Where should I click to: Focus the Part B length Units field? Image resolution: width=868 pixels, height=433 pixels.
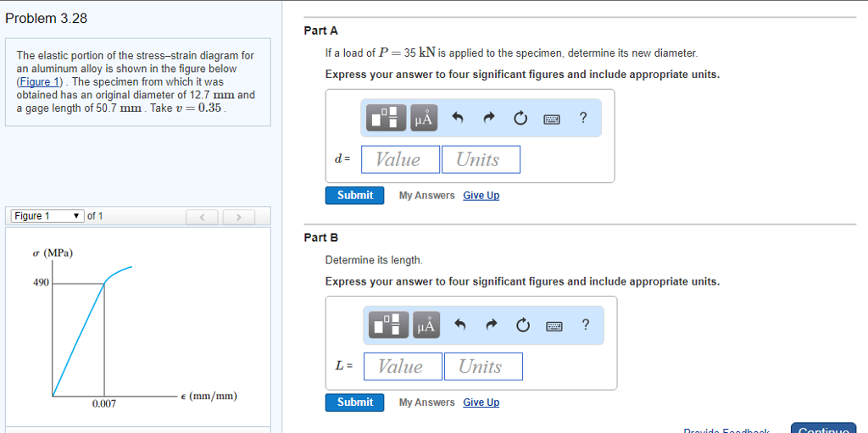[x=483, y=367]
